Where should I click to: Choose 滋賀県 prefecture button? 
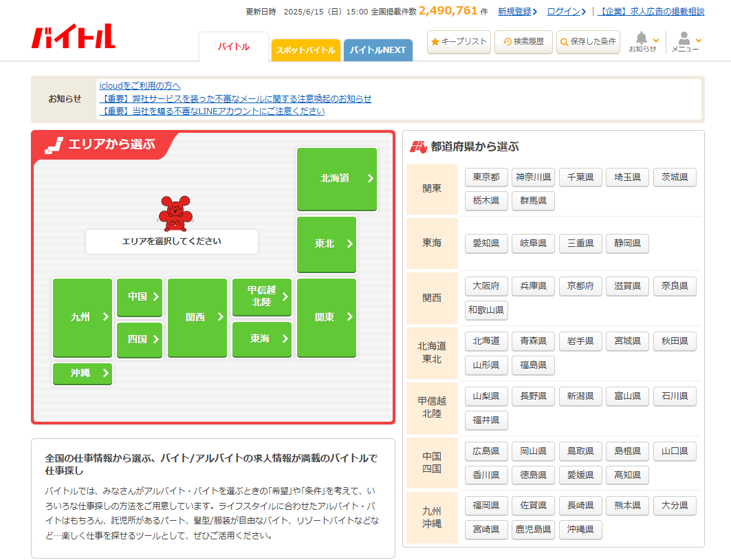pos(627,286)
